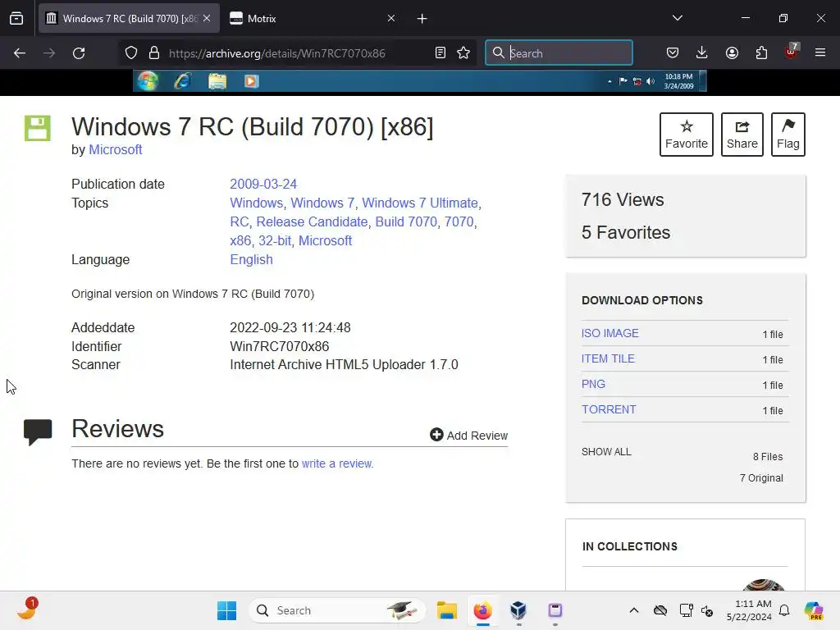Toggle reader view icon
Screen dimensions: 840x630
[x=441, y=53]
